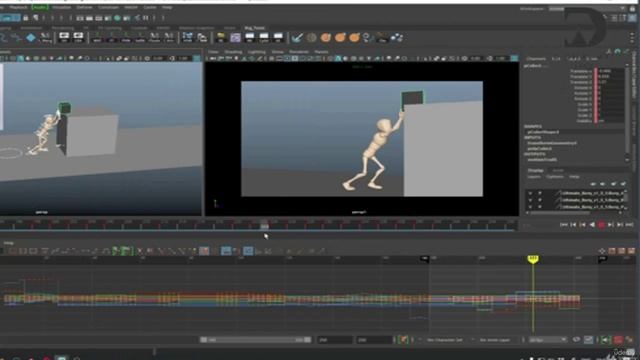Click the green circle status line icon
Screen dimensions: 640x360
117,18
